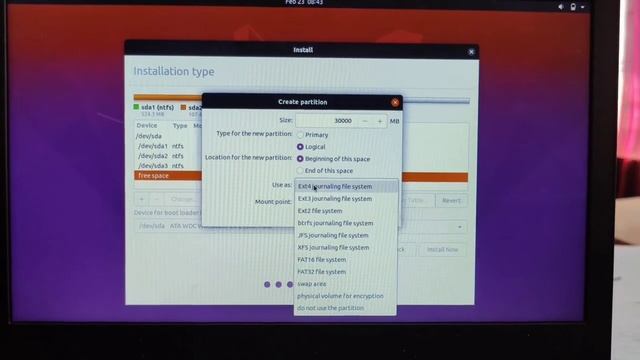This screenshot has height=360, width=640.
Task: Click the Device column header
Action: click(147, 125)
